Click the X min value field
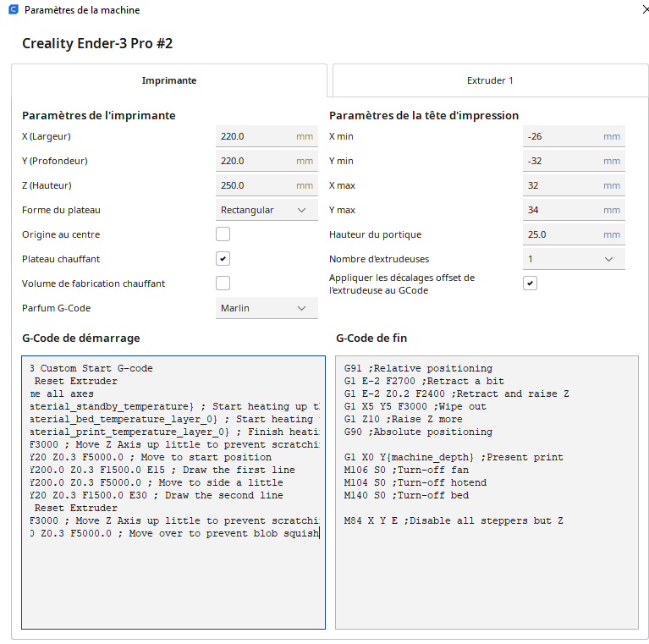Screen dimensions: 649x644 tap(574, 136)
